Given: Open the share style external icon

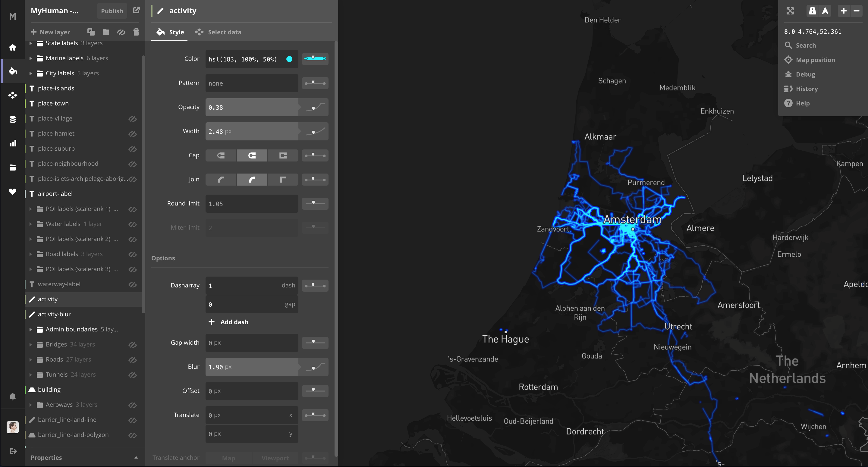Looking at the screenshot, I should pyautogui.click(x=136, y=10).
